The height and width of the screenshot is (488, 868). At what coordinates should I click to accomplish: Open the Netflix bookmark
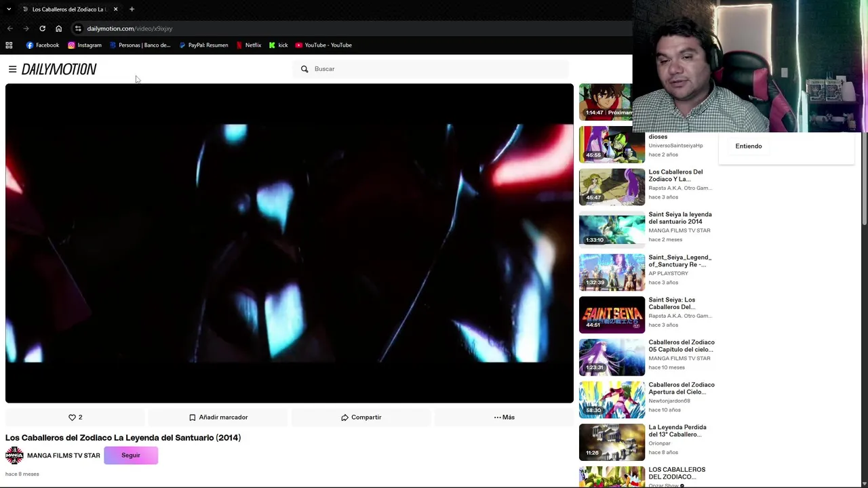coord(248,45)
